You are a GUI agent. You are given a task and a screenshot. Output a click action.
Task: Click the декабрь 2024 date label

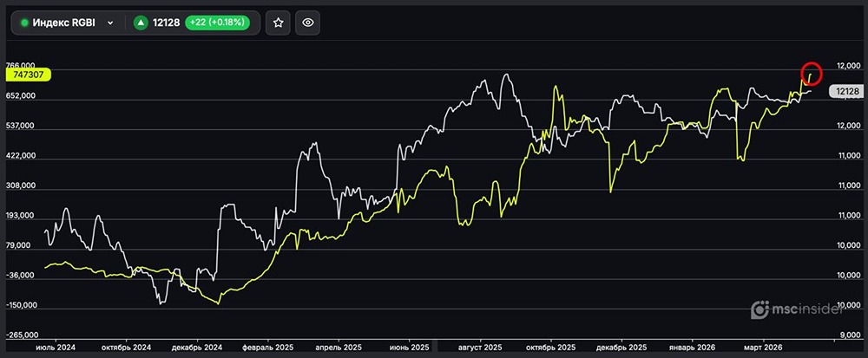coord(198,347)
